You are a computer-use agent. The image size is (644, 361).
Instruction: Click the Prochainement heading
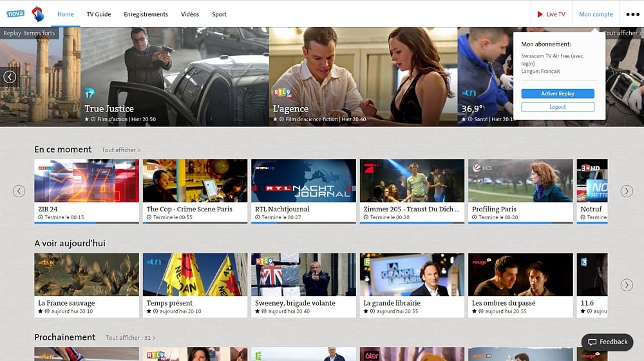pos(65,337)
